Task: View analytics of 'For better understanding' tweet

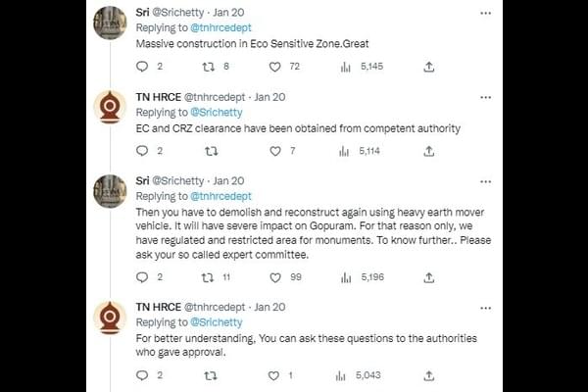Action: click(345, 374)
